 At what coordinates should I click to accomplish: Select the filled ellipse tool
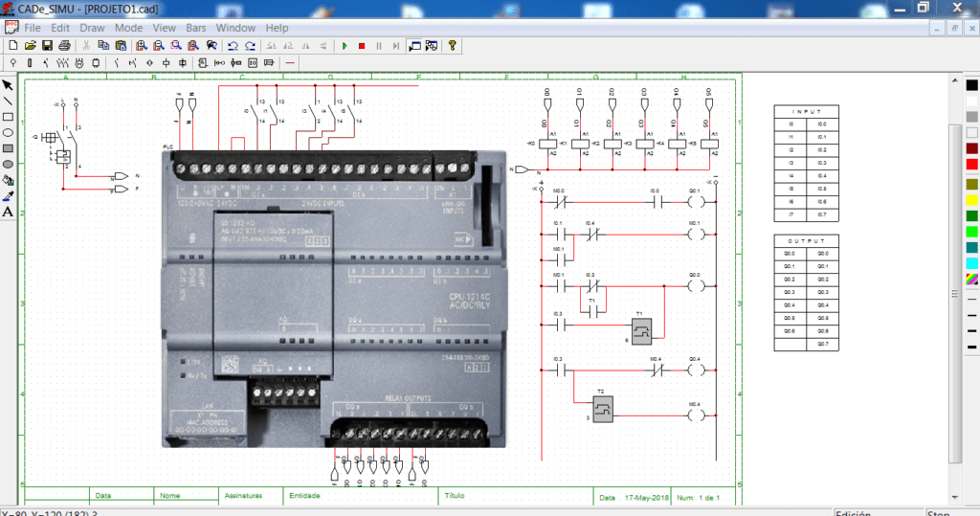pos(8,164)
